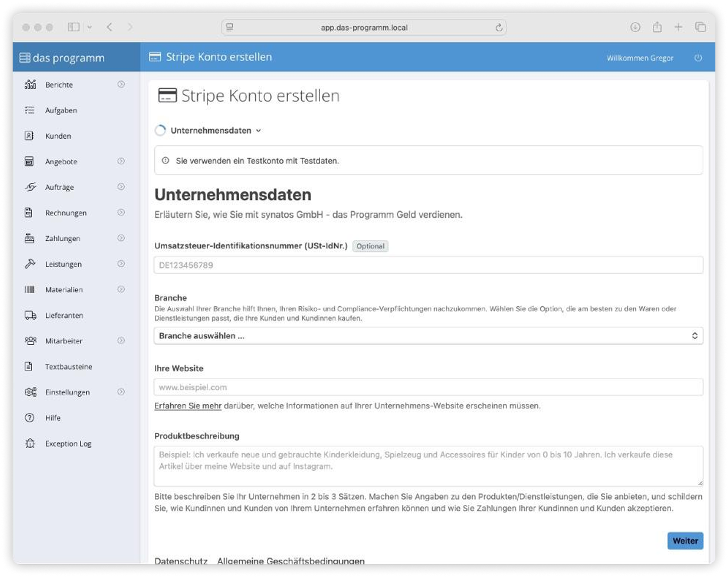Screen dimensions: 728x577
Task: Follow the Erfahren Sie mehr link
Action: click(188, 406)
